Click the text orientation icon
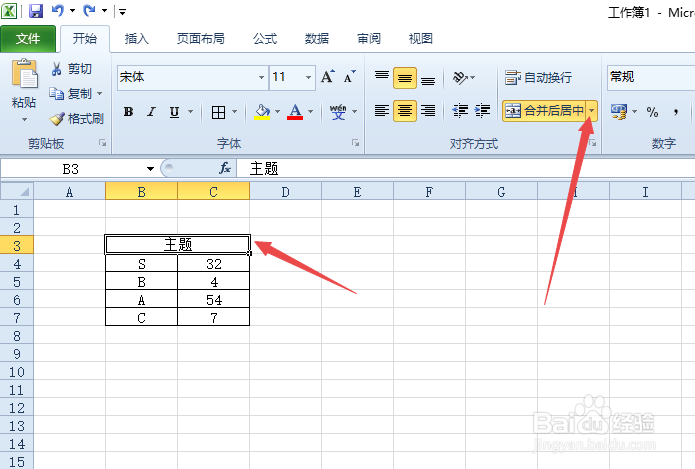This screenshot has width=695, height=469. 460,78
